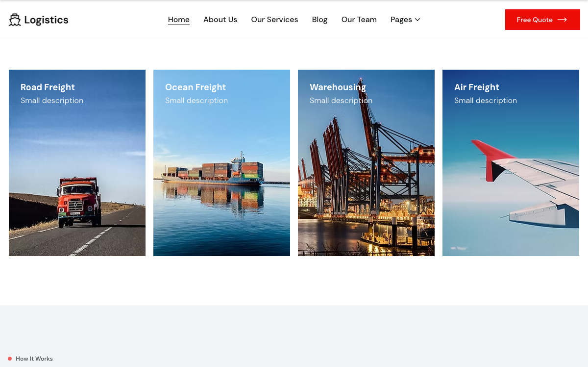The image size is (588, 367).
Task: Open the Warehousing card heading
Action: (338, 87)
